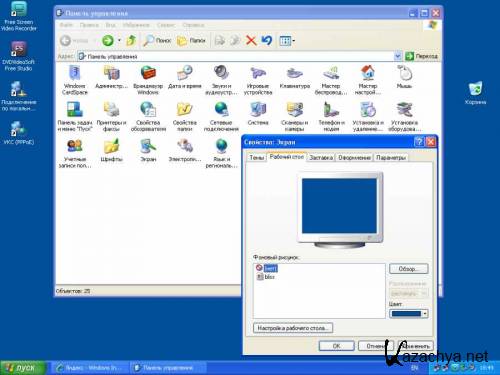Open Мастер беспроводной сети icon

point(331,80)
